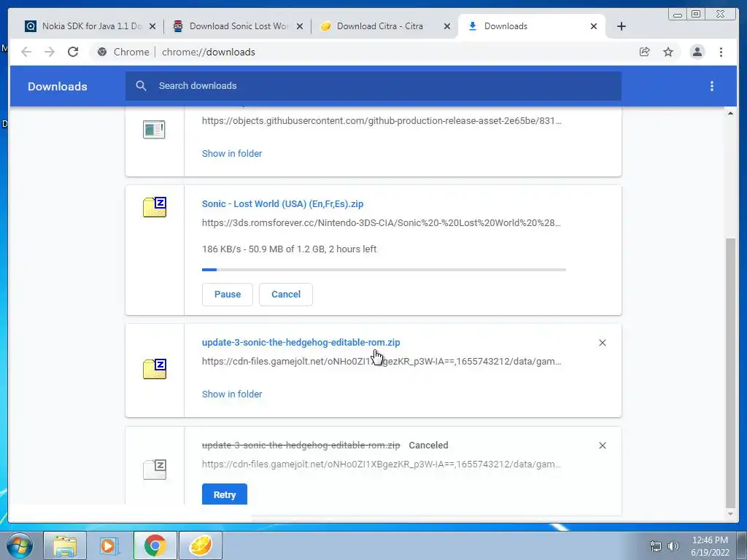Click the share page icon in address bar

(x=645, y=52)
